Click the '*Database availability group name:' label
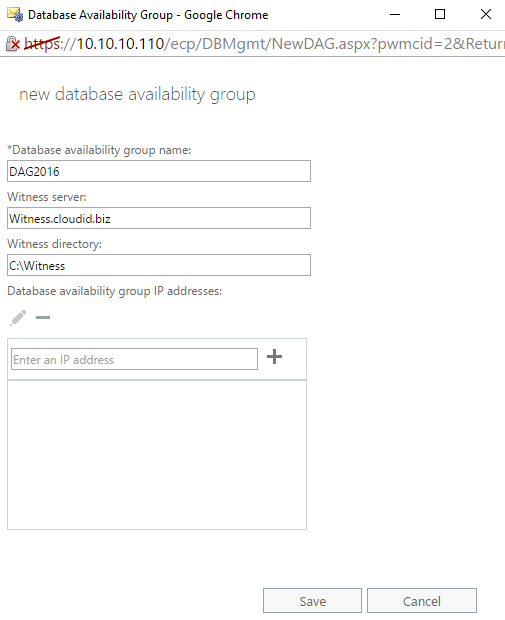Viewport: 505px width, 620px height. pos(99,150)
